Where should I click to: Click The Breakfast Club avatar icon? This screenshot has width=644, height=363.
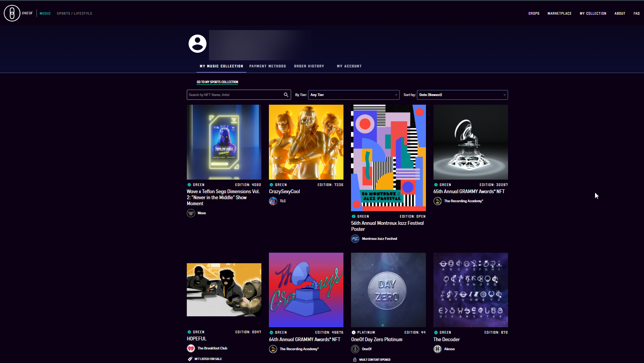tap(191, 348)
